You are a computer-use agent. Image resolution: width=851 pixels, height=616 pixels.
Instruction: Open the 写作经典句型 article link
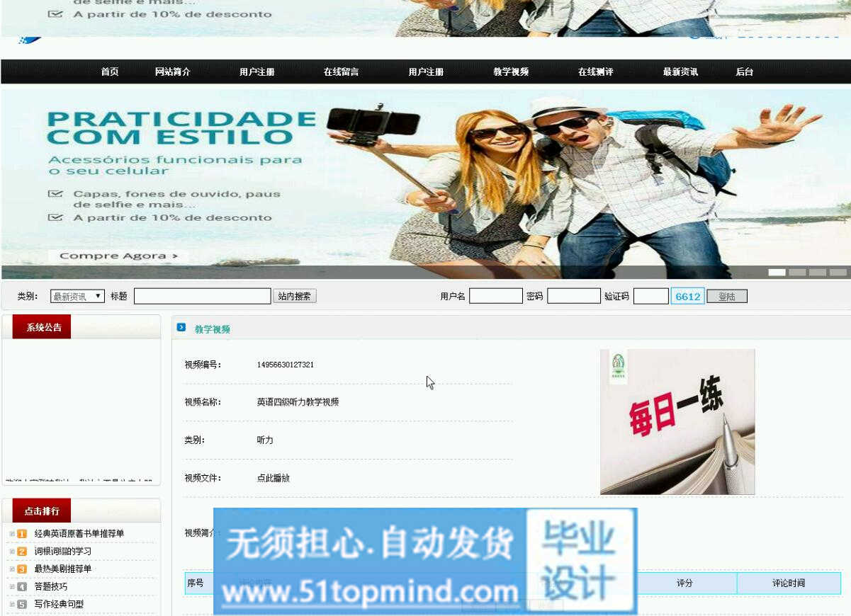pyautogui.click(x=59, y=605)
